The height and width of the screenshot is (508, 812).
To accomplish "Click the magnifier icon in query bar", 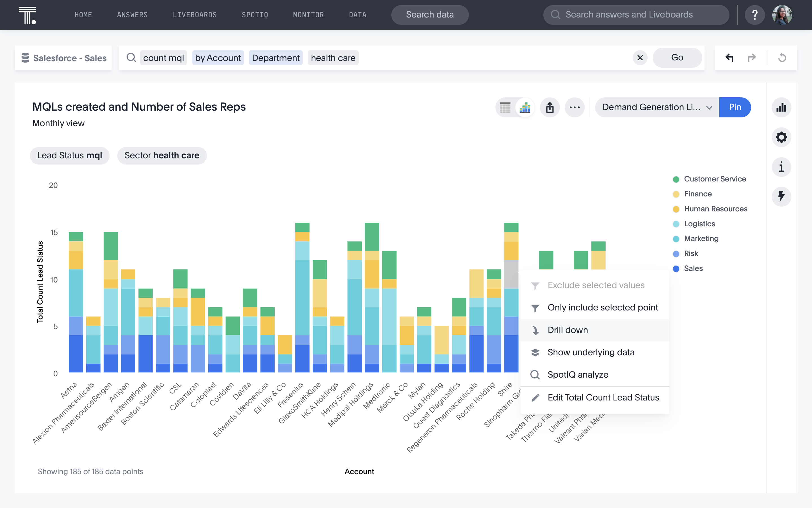I will pos(131,58).
